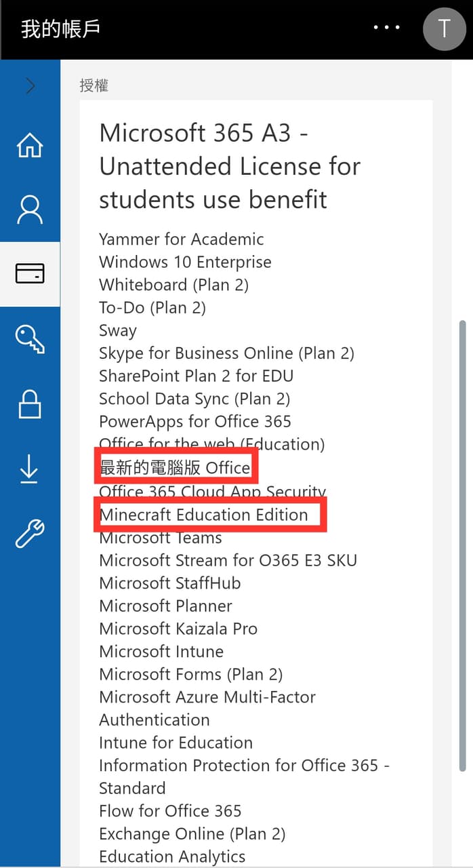The width and height of the screenshot is (473, 868).
Task: Click the 授權 section label
Action: coord(94,85)
